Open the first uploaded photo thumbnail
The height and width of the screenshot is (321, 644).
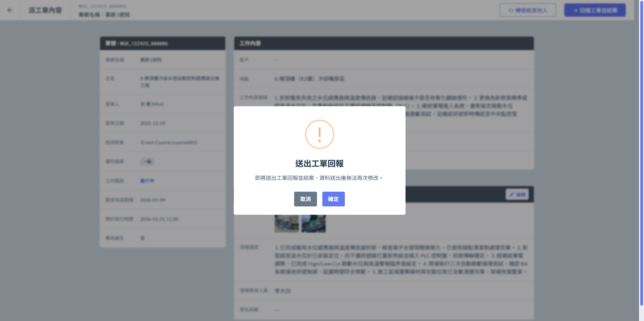coord(286,223)
